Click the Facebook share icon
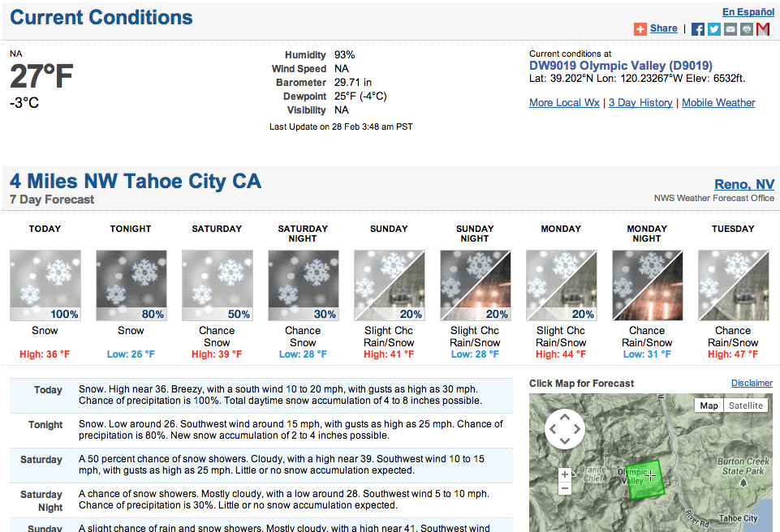 point(698,29)
